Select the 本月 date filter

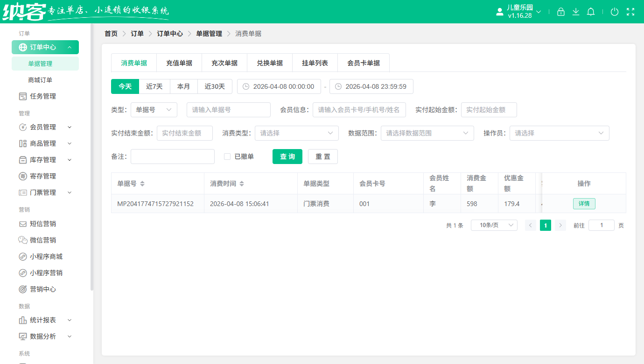point(184,86)
